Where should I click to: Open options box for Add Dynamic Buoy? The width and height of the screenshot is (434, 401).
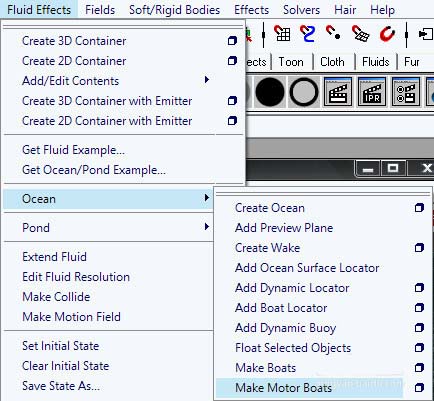point(419,328)
